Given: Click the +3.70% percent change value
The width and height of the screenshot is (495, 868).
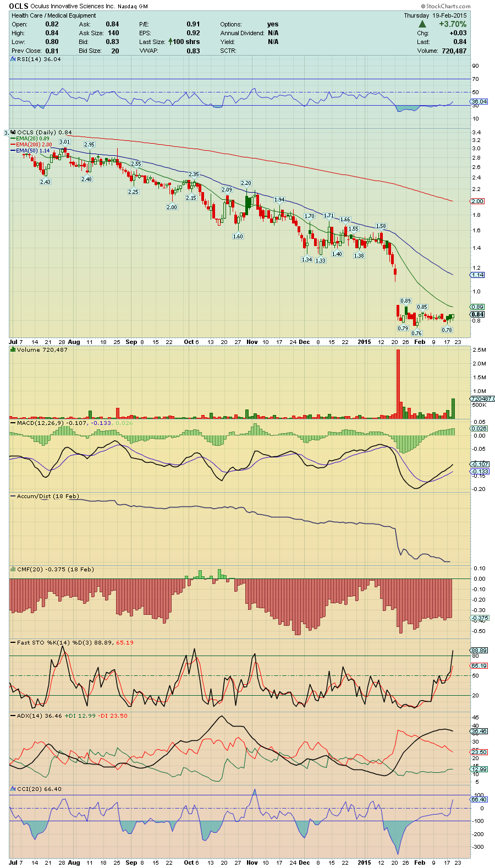Looking at the screenshot, I should [453, 24].
